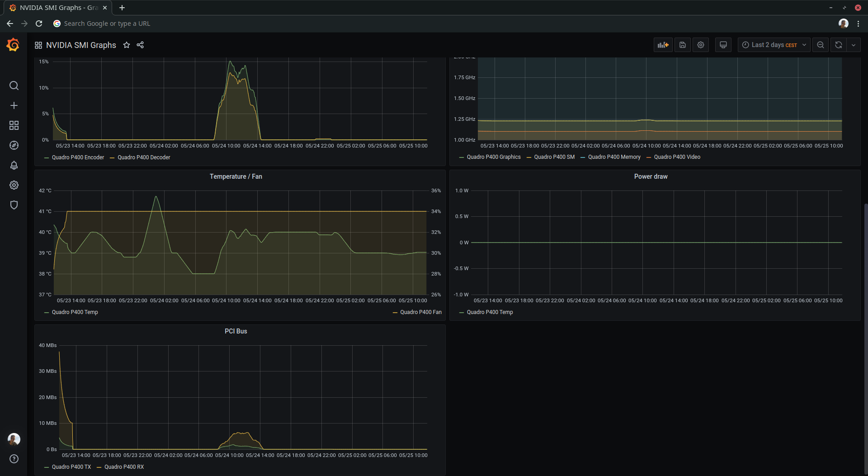Image resolution: width=868 pixels, height=476 pixels.
Task: Select the NVIDIA SMI Graphs browser tab
Action: pos(58,8)
